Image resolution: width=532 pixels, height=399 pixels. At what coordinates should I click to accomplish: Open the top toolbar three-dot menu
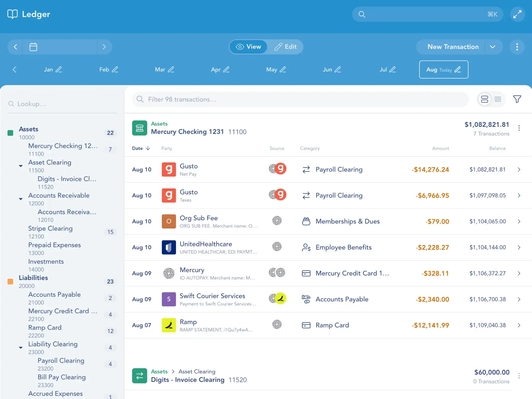(x=517, y=47)
